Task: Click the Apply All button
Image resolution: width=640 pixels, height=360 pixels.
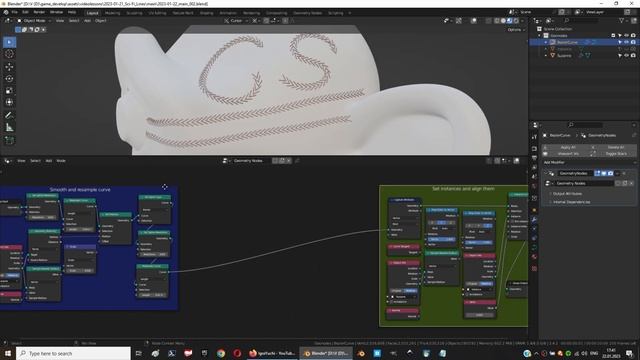Action: [x=568, y=147]
